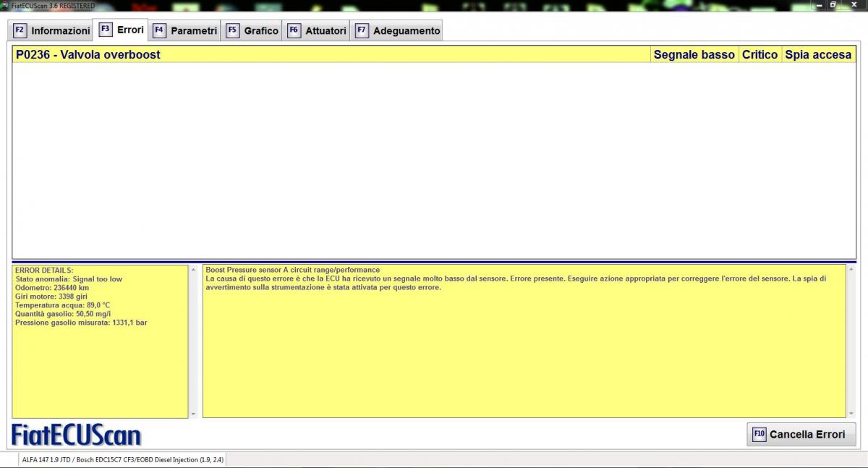Click the paragraph starting La causa di questo errore

(516, 283)
